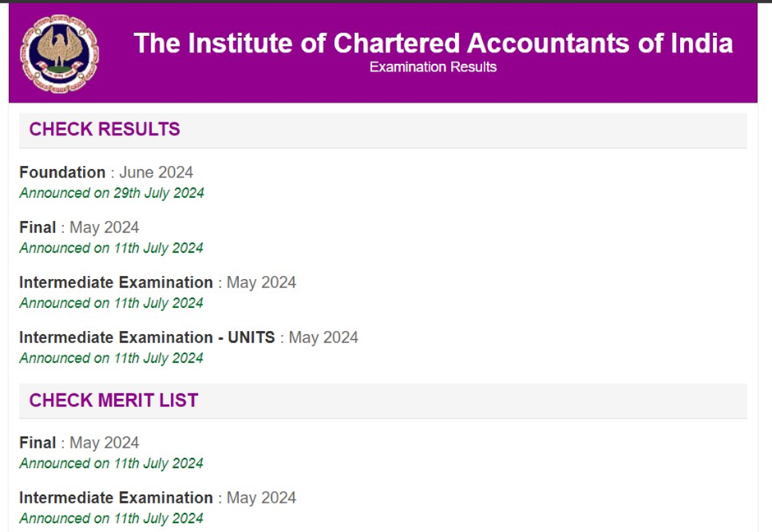The height and width of the screenshot is (532, 772).
Task: Click the Announced on 29th July 2024 note
Action: [x=111, y=193]
